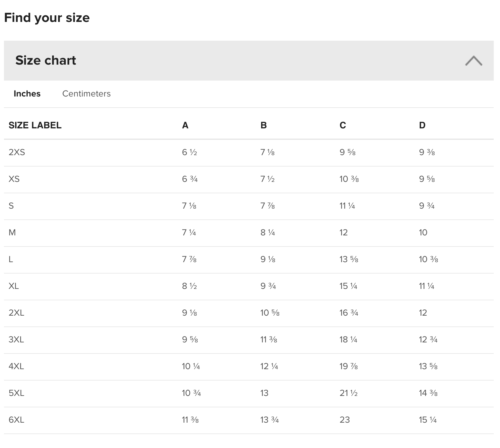Click the 6XL size row label
Viewport: 500px width, 448px height.
[16, 420]
